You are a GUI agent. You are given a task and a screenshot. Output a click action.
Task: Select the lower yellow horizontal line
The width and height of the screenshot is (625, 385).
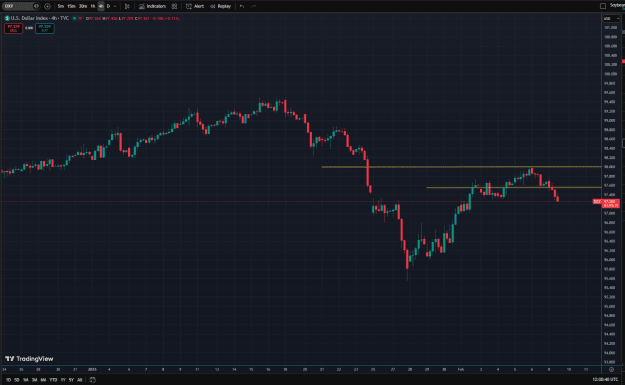pos(513,187)
